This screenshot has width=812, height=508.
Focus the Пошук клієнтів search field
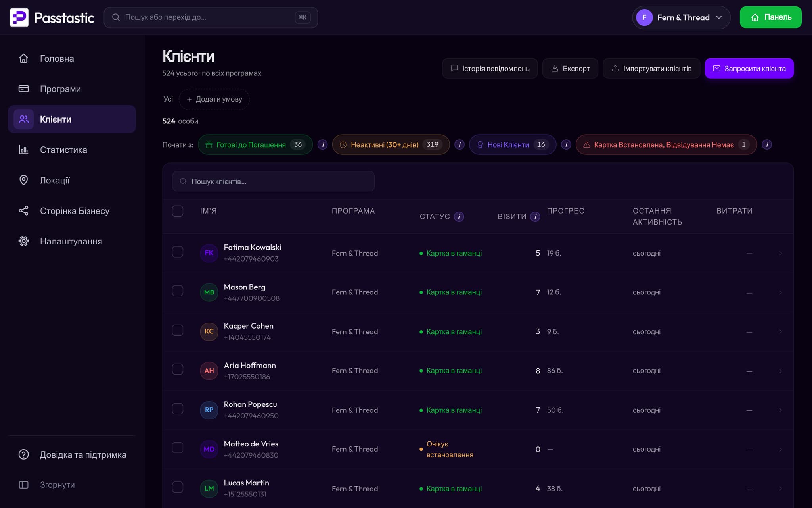click(273, 181)
